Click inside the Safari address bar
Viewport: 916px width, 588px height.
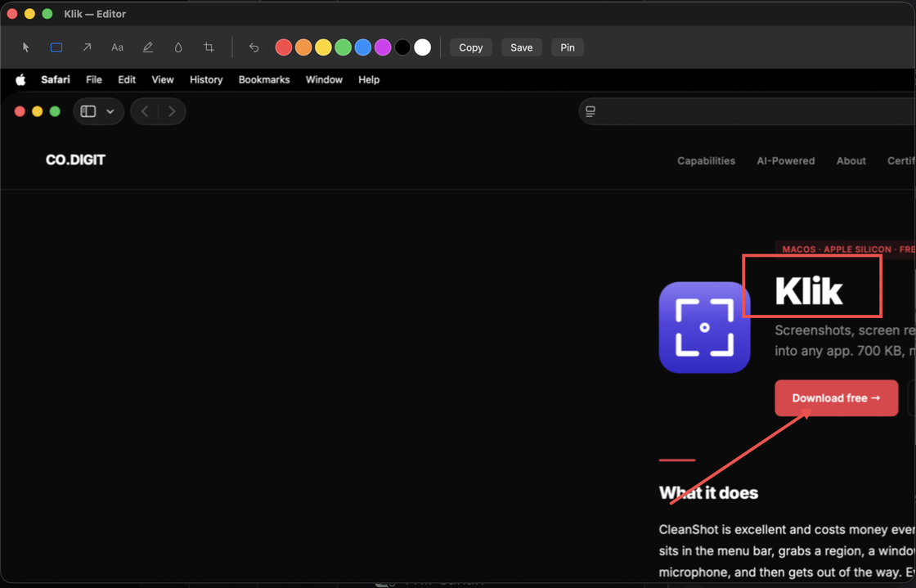pos(748,111)
